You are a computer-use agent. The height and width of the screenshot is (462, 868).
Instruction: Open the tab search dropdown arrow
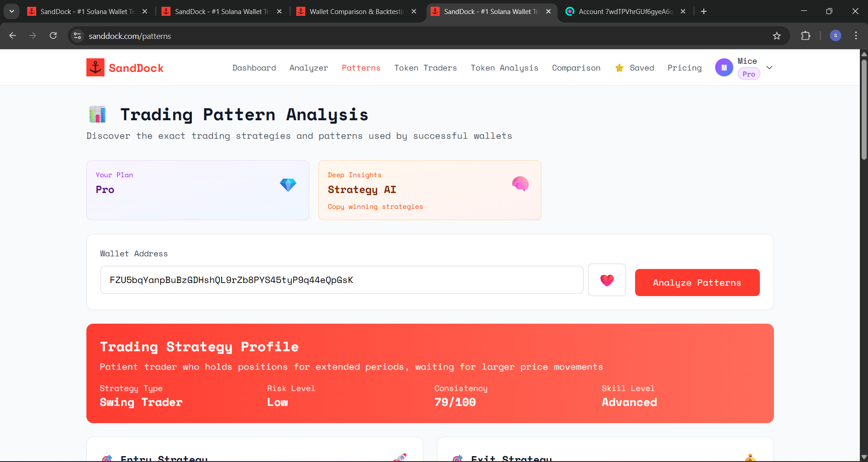[x=12, y=11]
